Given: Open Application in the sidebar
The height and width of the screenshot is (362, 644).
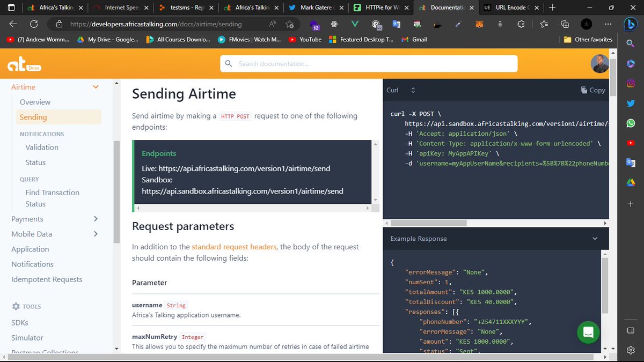Looking at the screenshot, I should [x=30, y=249].
